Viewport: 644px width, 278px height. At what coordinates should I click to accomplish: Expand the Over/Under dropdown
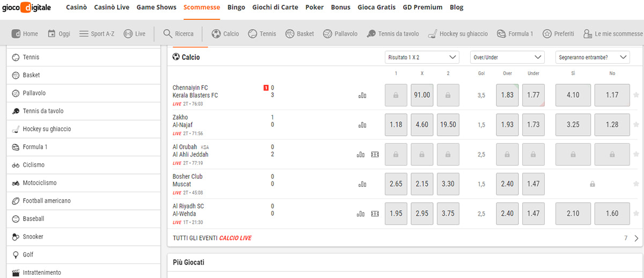(x=507, y=57)
